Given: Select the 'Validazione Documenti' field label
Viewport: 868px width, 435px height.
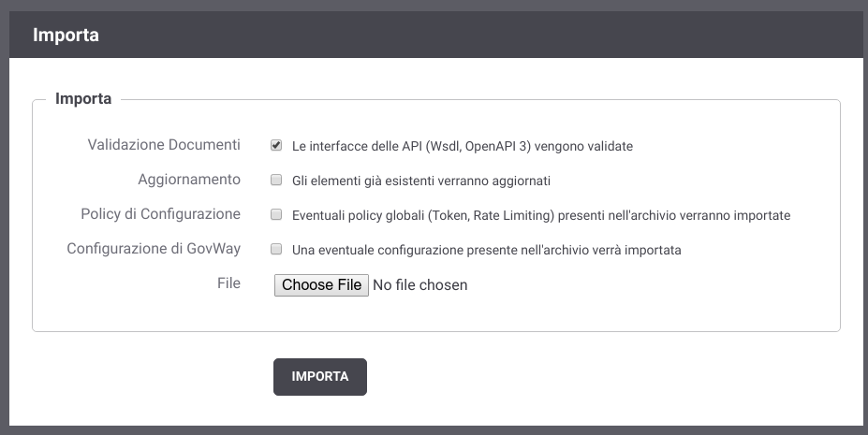Looking at the screenshot, I should (x=164, y=145).
